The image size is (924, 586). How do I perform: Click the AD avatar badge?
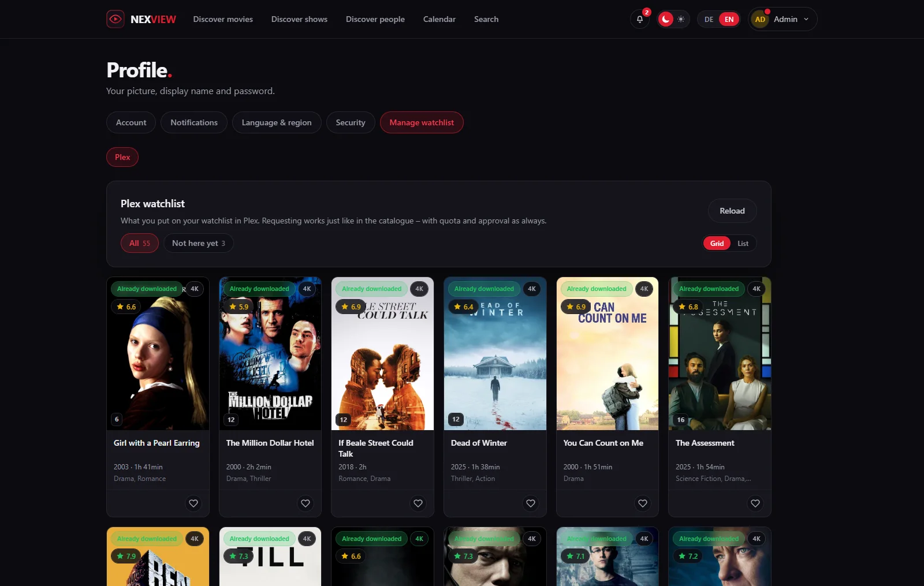[x=760, y=19]
